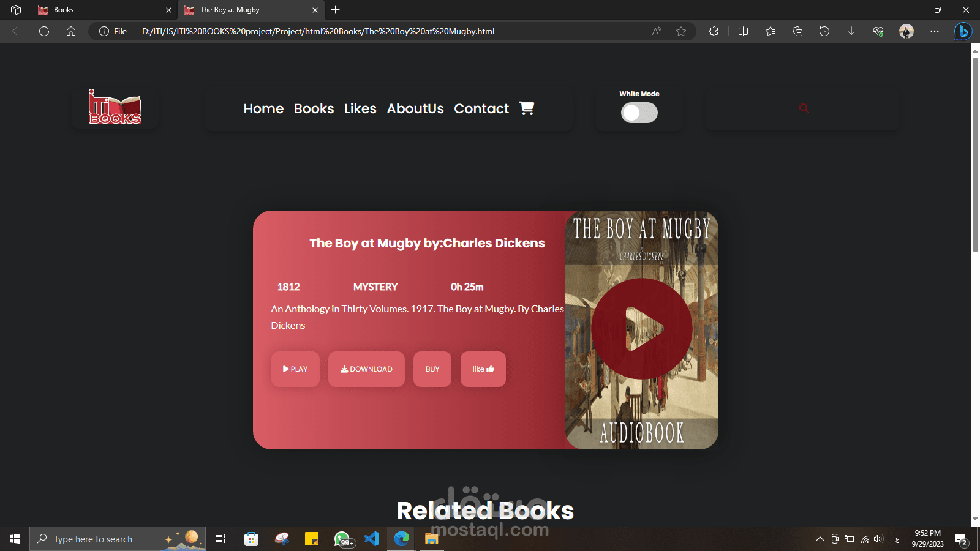The image size is (980, 551).
Task: Open Sticky Notes from taskbar
Action: 312,539
